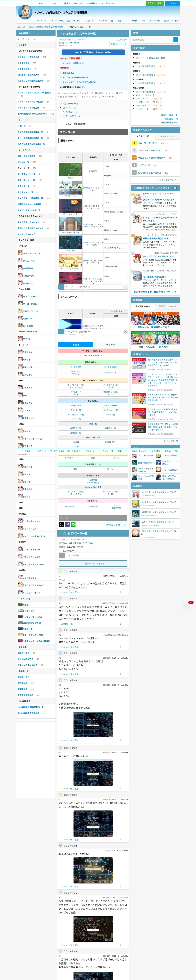Open 雑談掲示板 link in 掲示板メニュー

[x=70, y=506]
